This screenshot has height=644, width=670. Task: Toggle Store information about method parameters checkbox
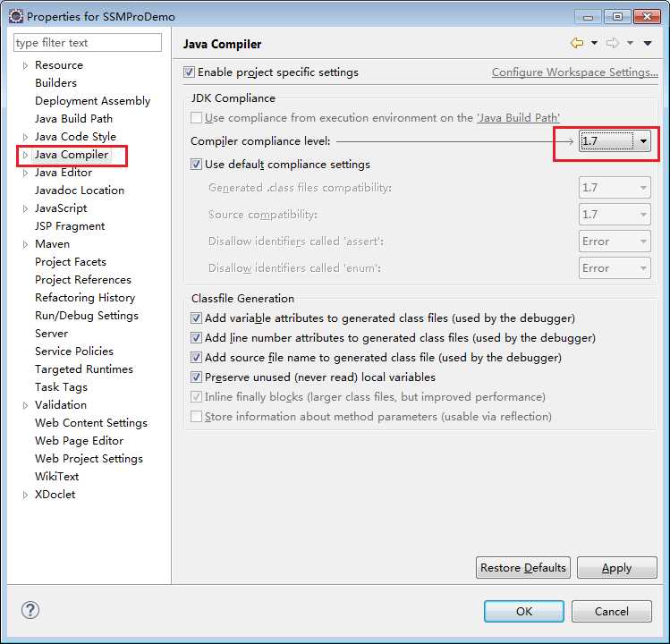[196, 416]
